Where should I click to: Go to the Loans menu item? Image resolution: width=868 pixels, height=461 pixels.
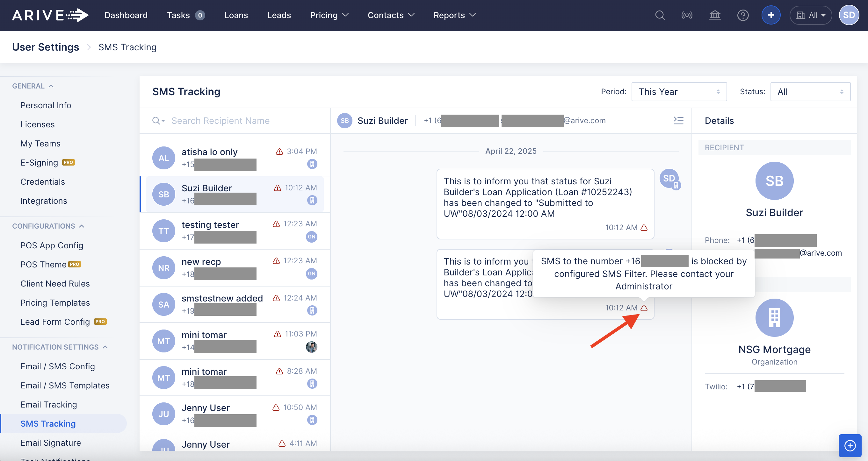tap(236, 15)
